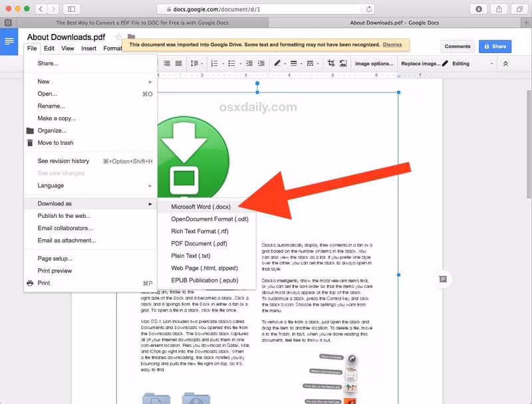Click the border weight icon
Screen dimensions: 532x404
[294, 63]
